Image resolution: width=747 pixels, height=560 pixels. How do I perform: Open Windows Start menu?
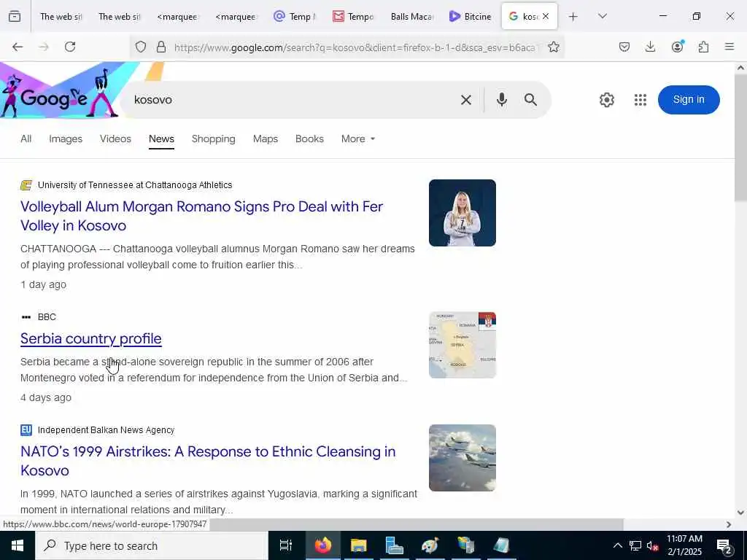point(18,545)
